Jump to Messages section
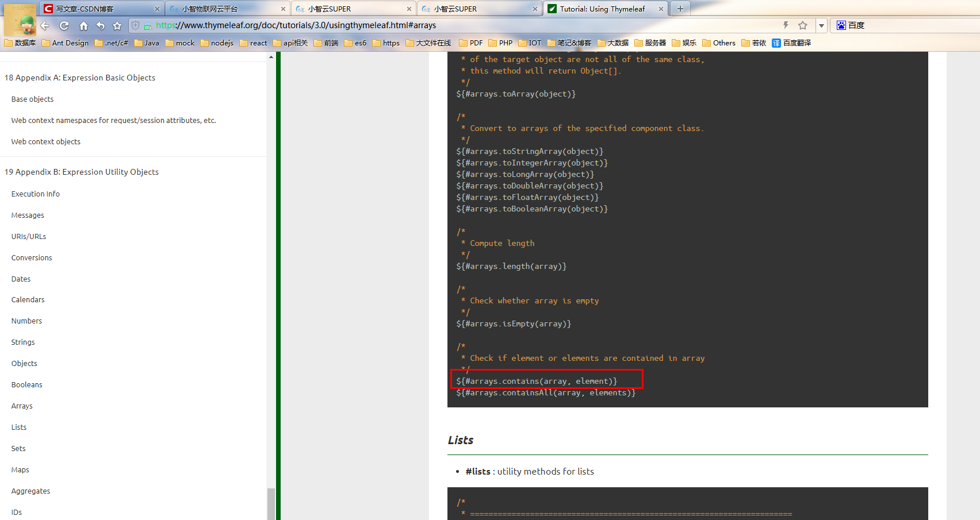This screenshot has width=980, height=520. click(28, 215)
